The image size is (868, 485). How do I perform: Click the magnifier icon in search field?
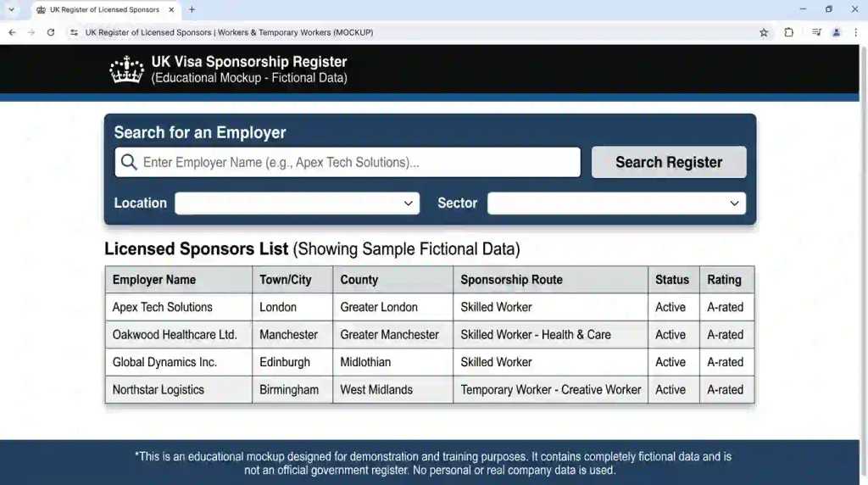(129, 162)
